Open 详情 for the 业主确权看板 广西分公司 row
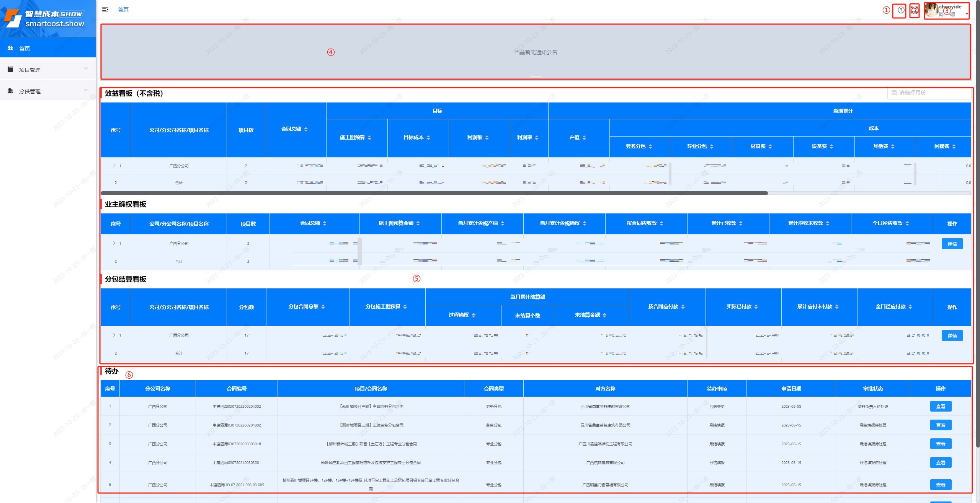 952,244
